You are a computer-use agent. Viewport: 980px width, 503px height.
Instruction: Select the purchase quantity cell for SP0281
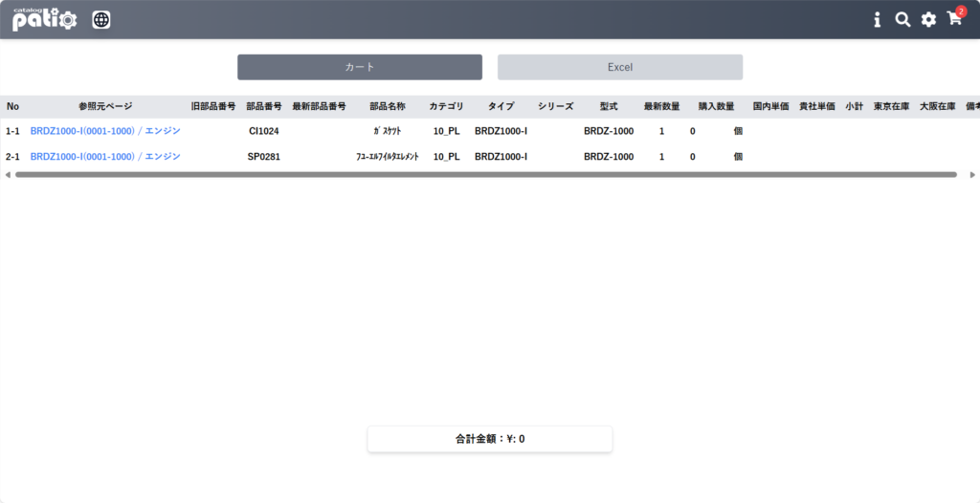693,157
